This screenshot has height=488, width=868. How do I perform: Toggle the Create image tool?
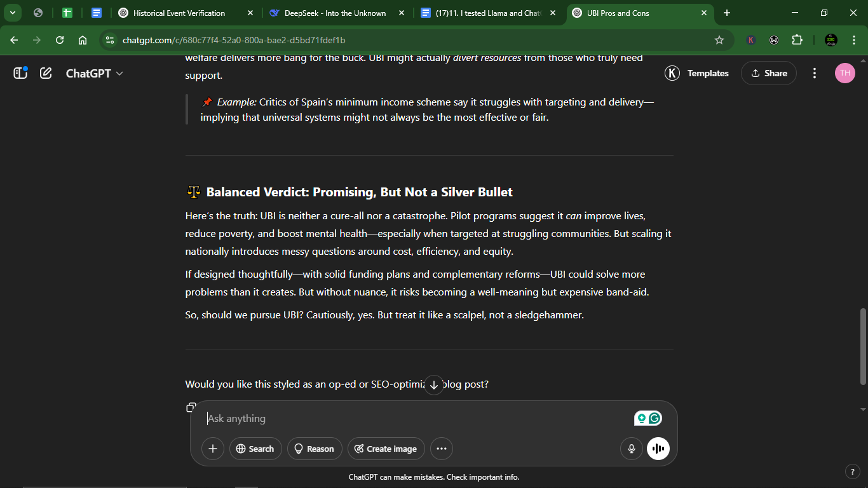point(386,449)
